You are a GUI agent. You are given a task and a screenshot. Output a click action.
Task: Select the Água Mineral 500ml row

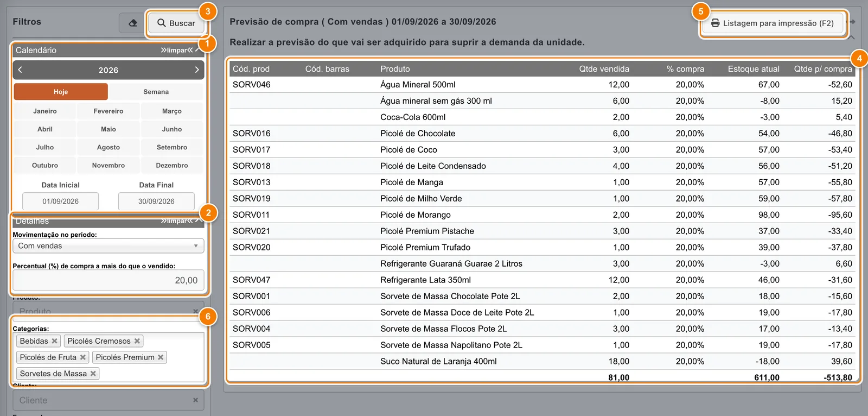point(542,85)
